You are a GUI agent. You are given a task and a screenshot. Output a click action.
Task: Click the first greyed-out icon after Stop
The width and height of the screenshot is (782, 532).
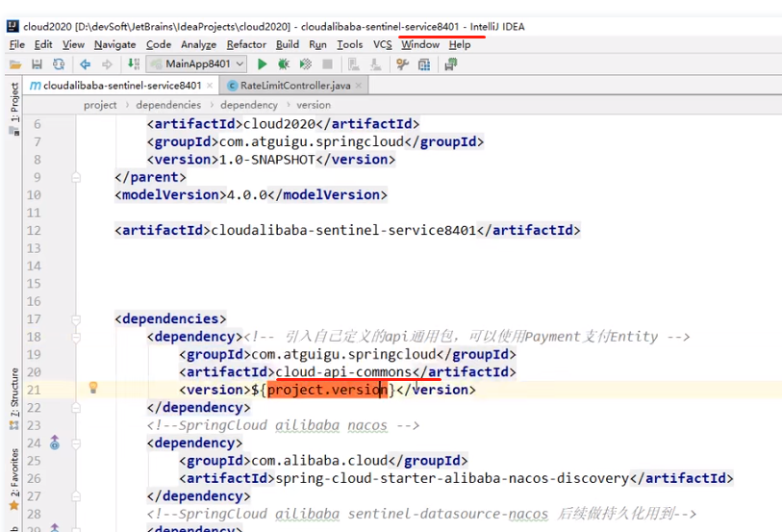click(x=354, y=64)
